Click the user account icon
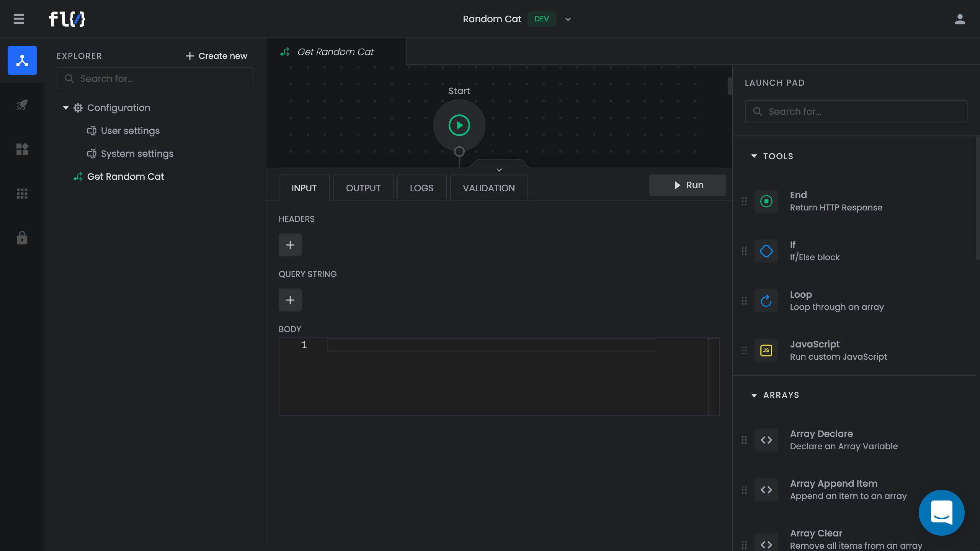 960,19
